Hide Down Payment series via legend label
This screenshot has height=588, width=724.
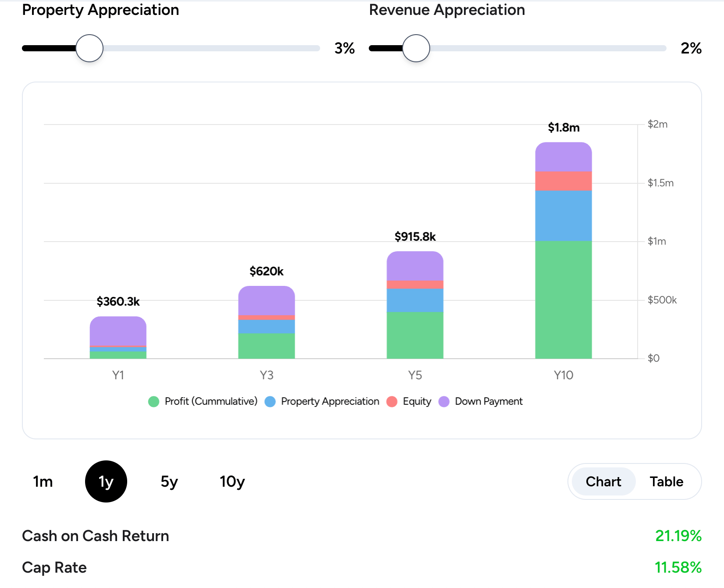tap(489, 402)
